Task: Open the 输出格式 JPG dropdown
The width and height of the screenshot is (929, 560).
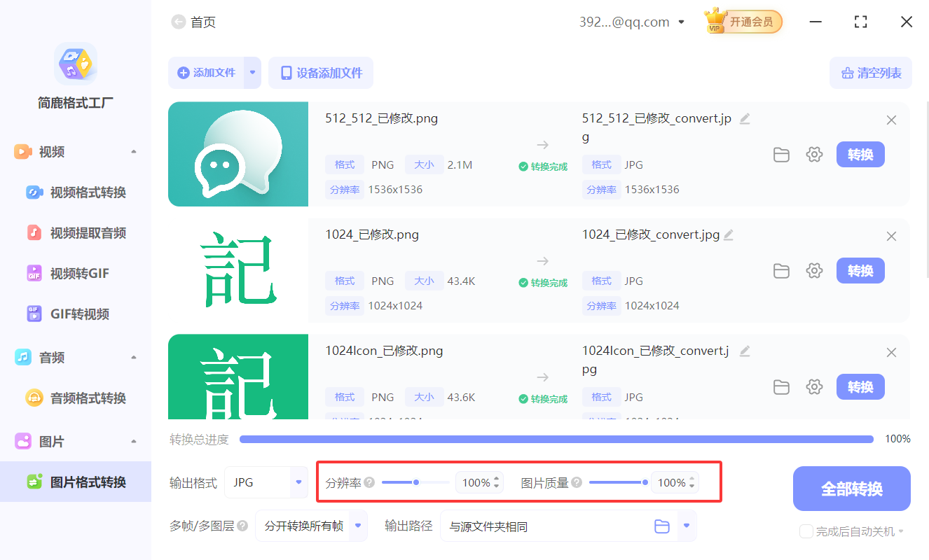Action: click(x=266, y=482)
